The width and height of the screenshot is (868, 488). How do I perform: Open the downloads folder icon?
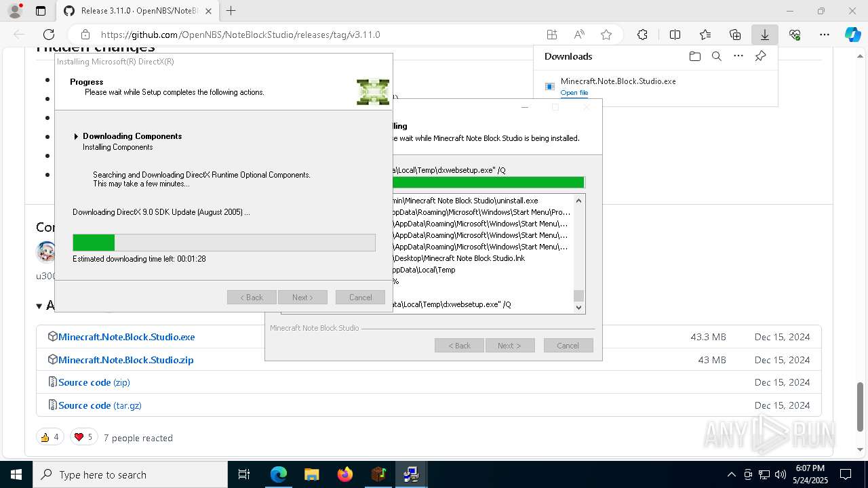(694, 56)
